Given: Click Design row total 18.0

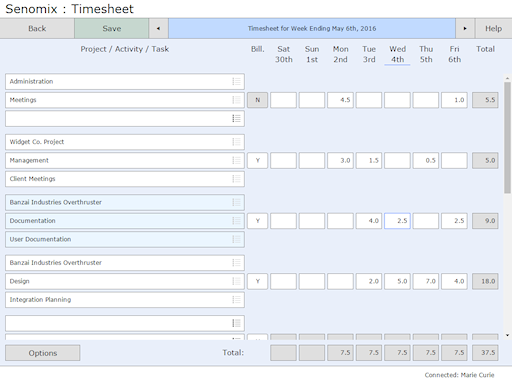Looking at the screenshot, I should point(485,281).
